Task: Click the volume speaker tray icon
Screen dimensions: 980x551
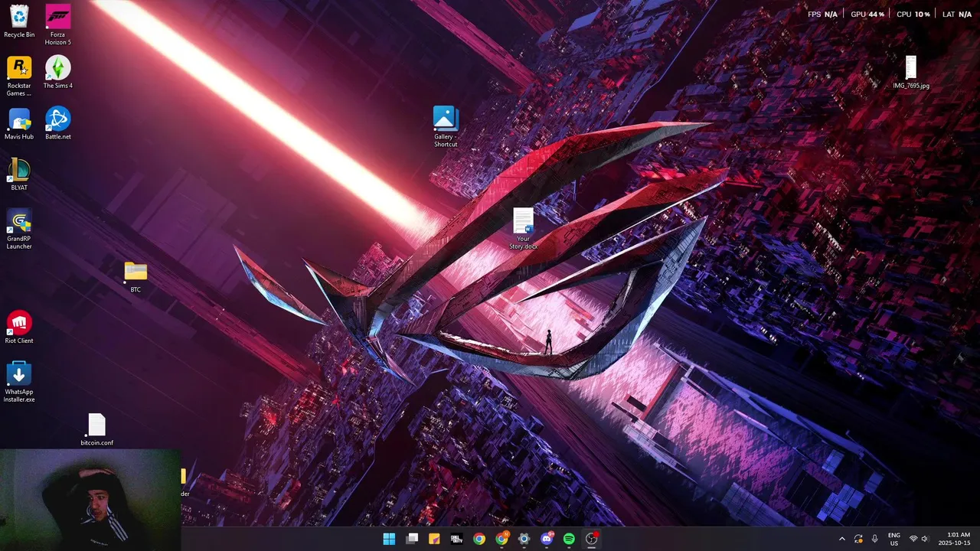Action: pyautogui.click(x=925, y=539)
